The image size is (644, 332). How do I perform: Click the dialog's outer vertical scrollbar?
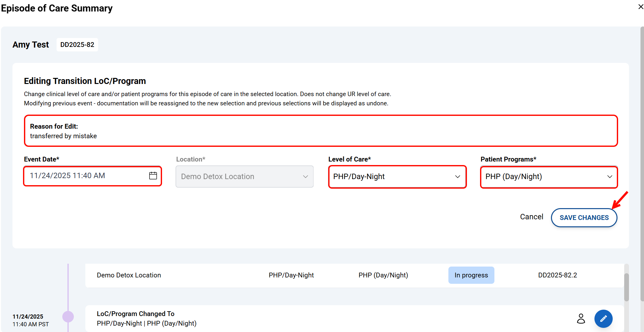[x=642, y=160]
